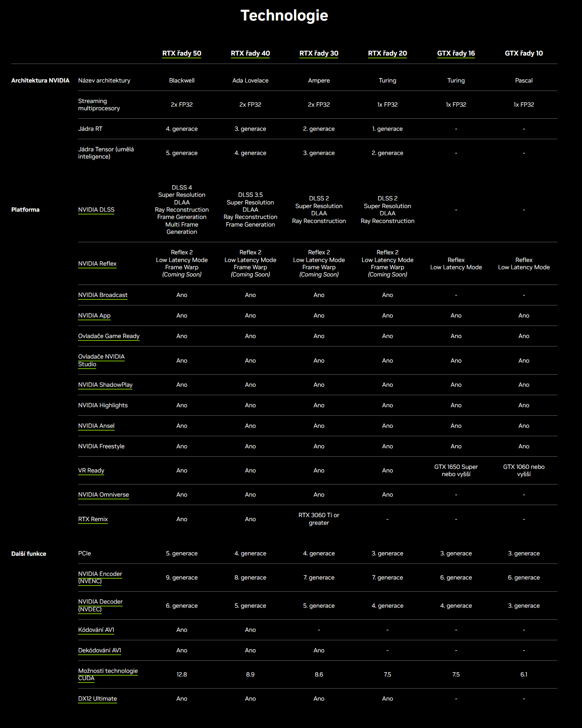Open the VR Ready link

click(91, 470)
